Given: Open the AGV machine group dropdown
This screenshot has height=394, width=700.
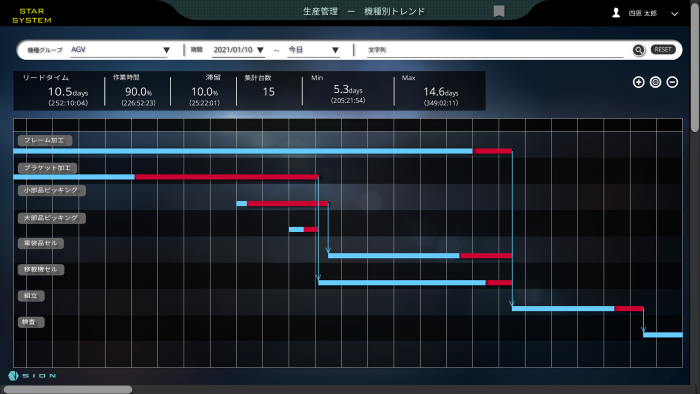Looking at the screenshot, I should pos(119,50).
